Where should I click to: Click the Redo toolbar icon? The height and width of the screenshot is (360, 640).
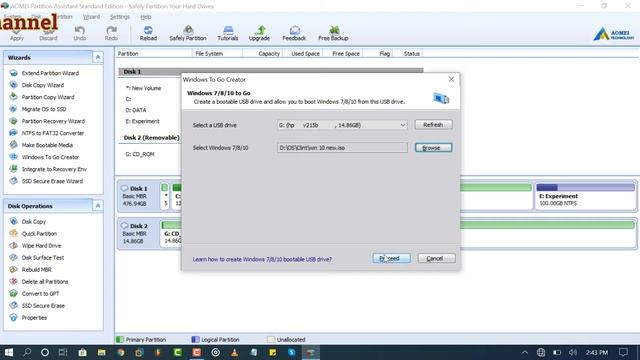(x=111, y=33)
